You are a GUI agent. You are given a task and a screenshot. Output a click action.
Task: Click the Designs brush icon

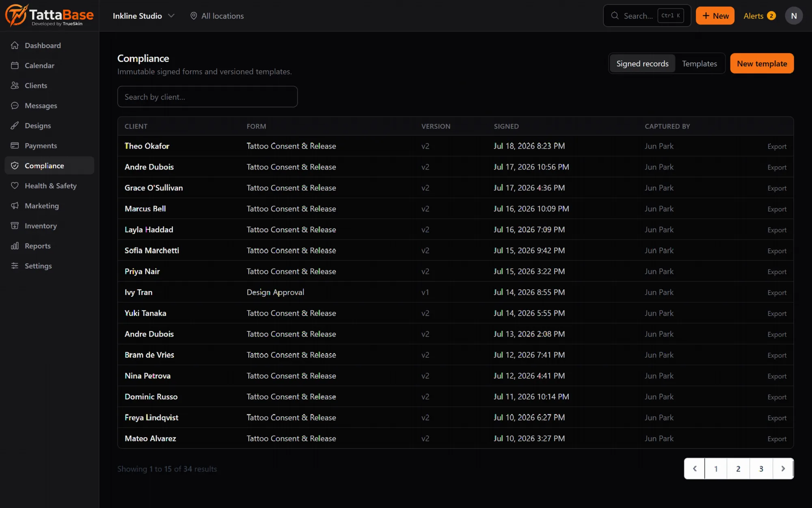[x=15, y=126]
